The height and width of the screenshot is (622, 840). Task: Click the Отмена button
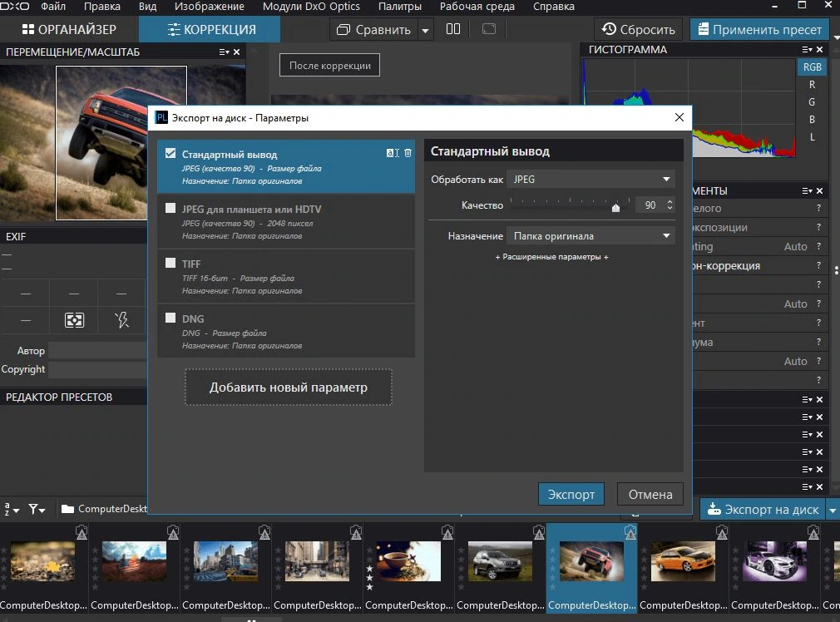point(650,495)
